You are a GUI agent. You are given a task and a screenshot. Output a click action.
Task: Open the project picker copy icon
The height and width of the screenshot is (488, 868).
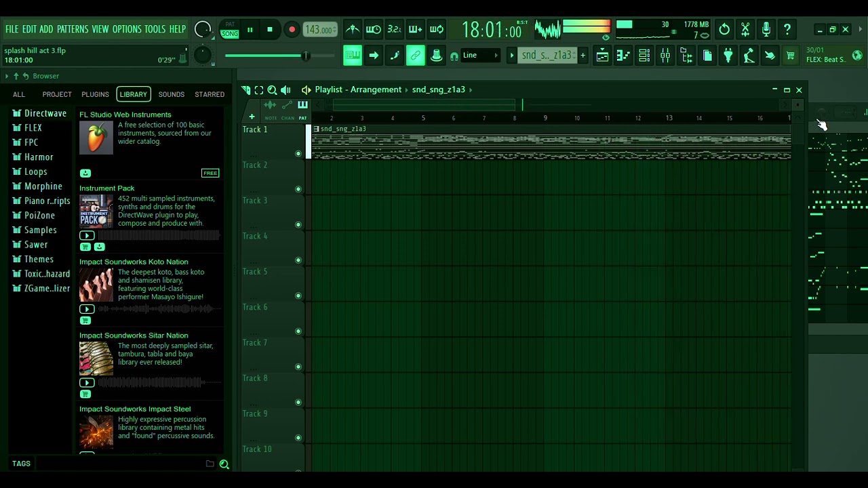point(707,56)
